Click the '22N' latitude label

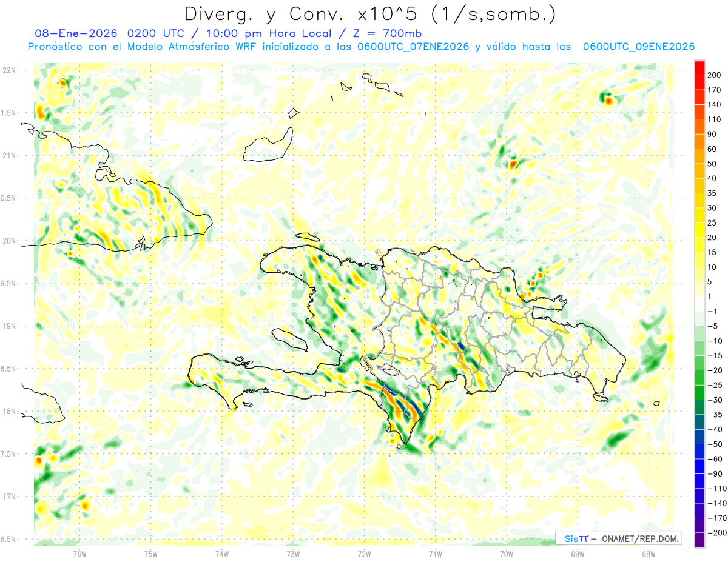pyautogui.click(x=9, y=70)
